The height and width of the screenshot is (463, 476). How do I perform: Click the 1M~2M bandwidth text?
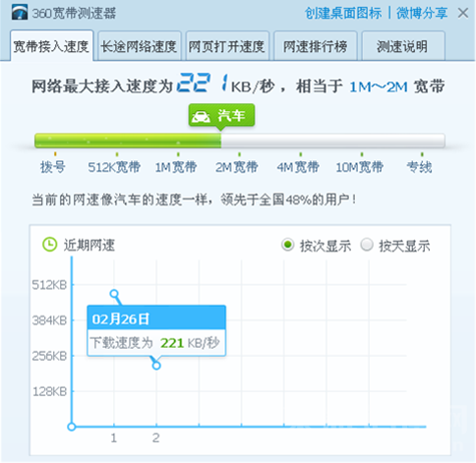point(379,87)
